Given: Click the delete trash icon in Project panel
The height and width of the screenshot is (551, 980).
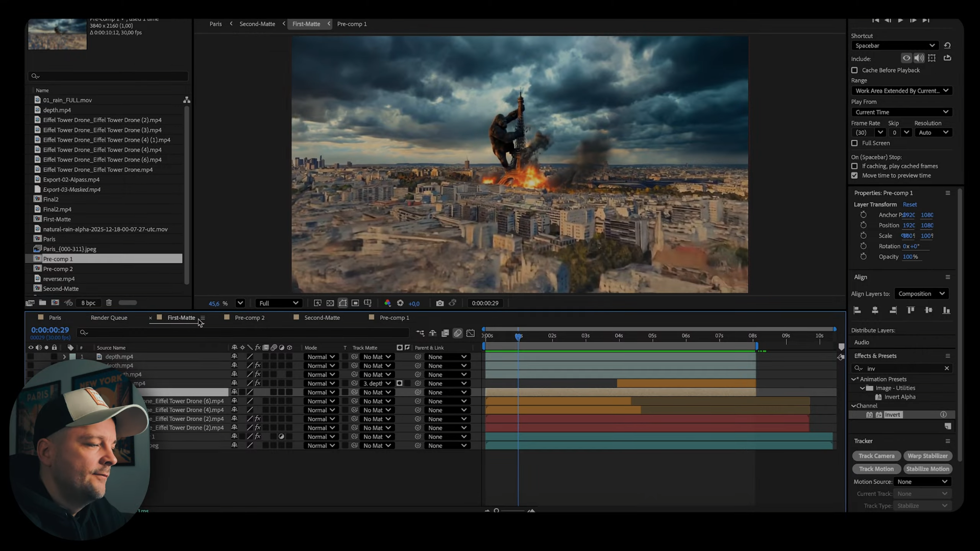Looking at the screenshot, I should 109,303.
